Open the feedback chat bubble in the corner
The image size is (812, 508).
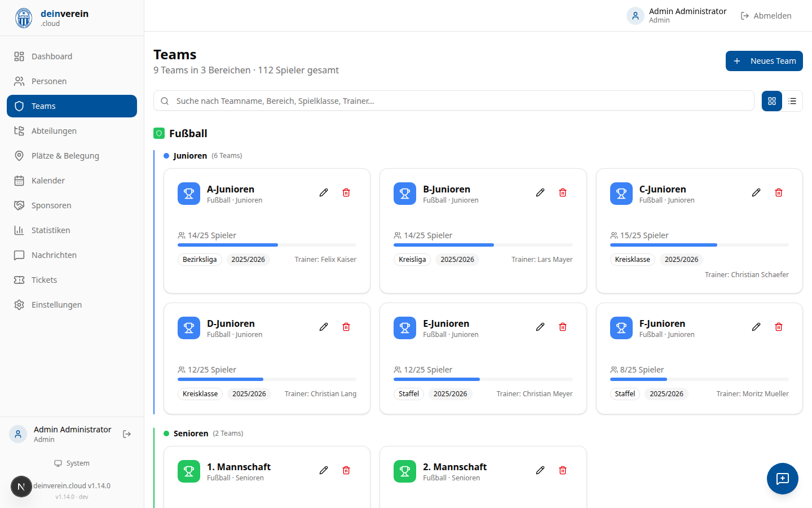pos(783,479)
